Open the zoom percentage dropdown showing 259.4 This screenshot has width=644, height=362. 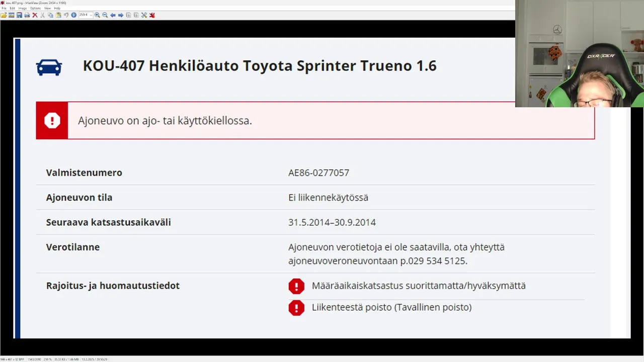point(86,15)
